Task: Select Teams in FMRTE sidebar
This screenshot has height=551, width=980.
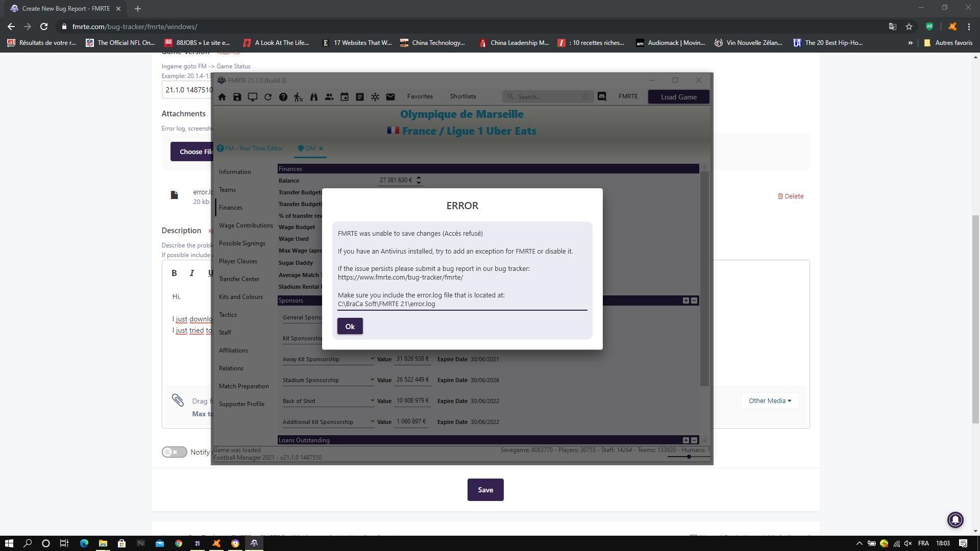Action: click(227, 190)
